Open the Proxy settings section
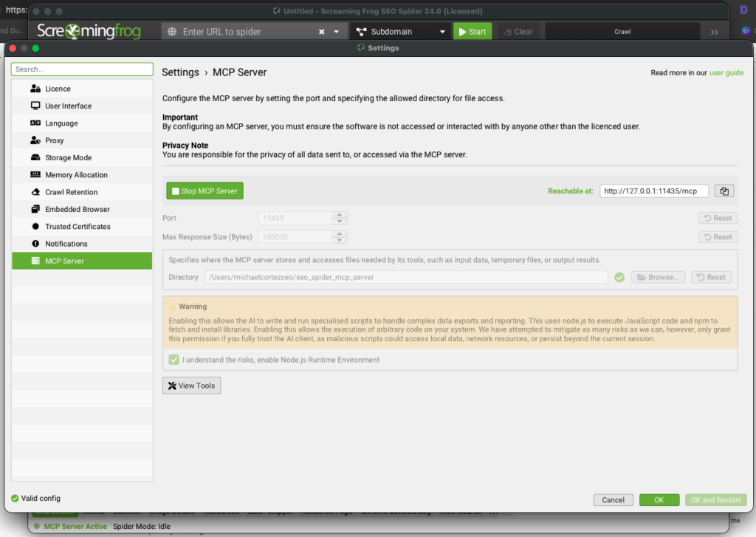This screenshot has width=756, height=537. pos(82,140)
